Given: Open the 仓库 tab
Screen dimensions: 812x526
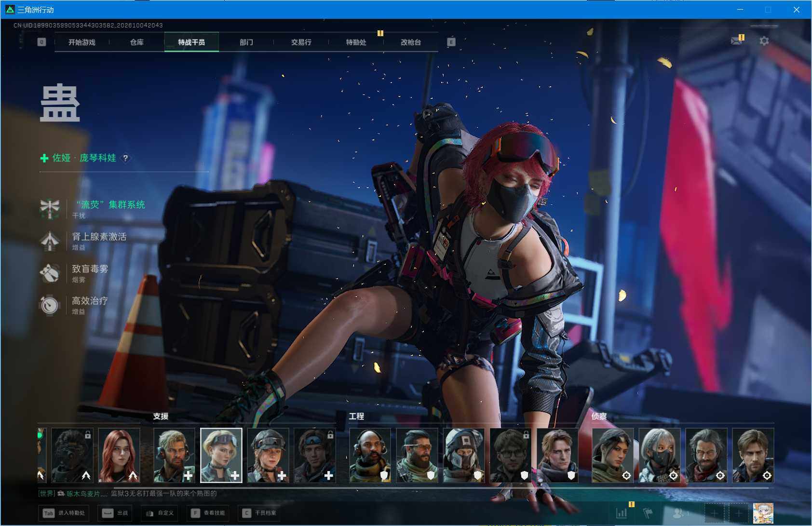Looking at the screenshot, I should tap(137, 42).
